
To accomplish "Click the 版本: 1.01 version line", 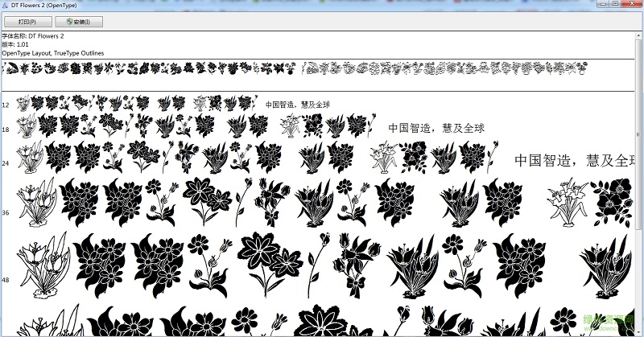I will 15,44.
